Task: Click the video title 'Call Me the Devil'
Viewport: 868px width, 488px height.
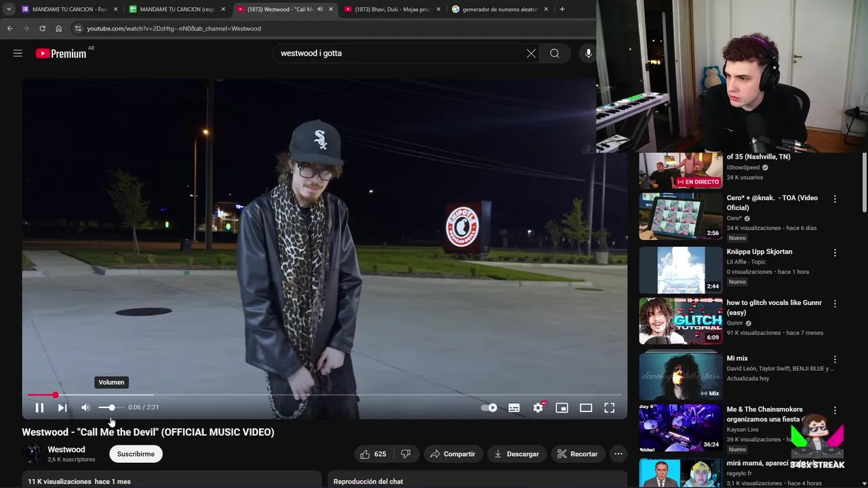Action: (148, 432)
